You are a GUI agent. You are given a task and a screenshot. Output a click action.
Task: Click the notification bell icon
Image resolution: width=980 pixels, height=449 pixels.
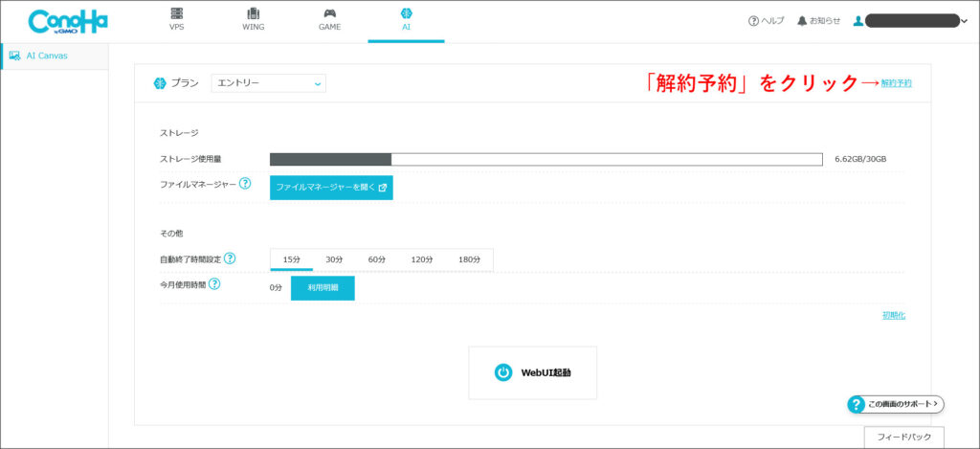tap(802, 21)
